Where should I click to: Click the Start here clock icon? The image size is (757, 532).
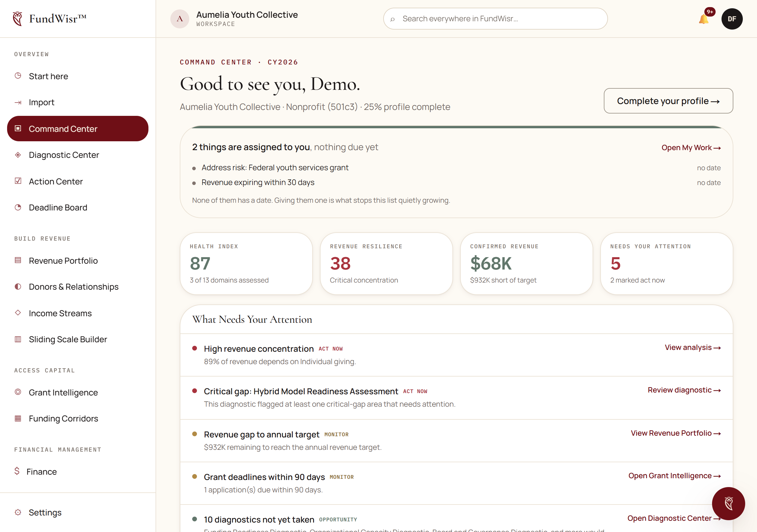[18, 76]
